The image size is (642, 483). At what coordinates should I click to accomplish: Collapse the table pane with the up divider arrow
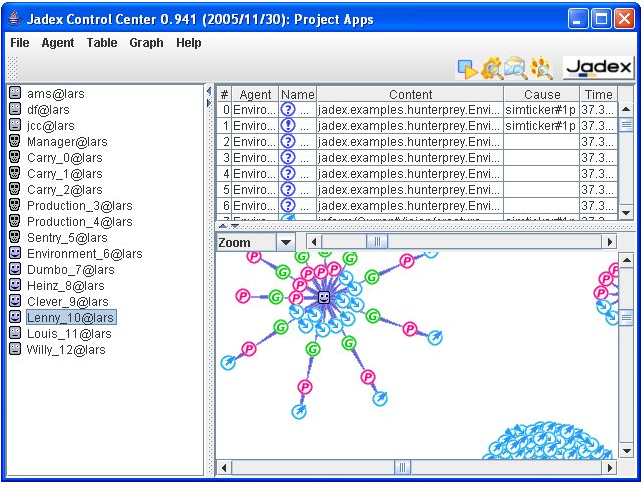point(223,226)
